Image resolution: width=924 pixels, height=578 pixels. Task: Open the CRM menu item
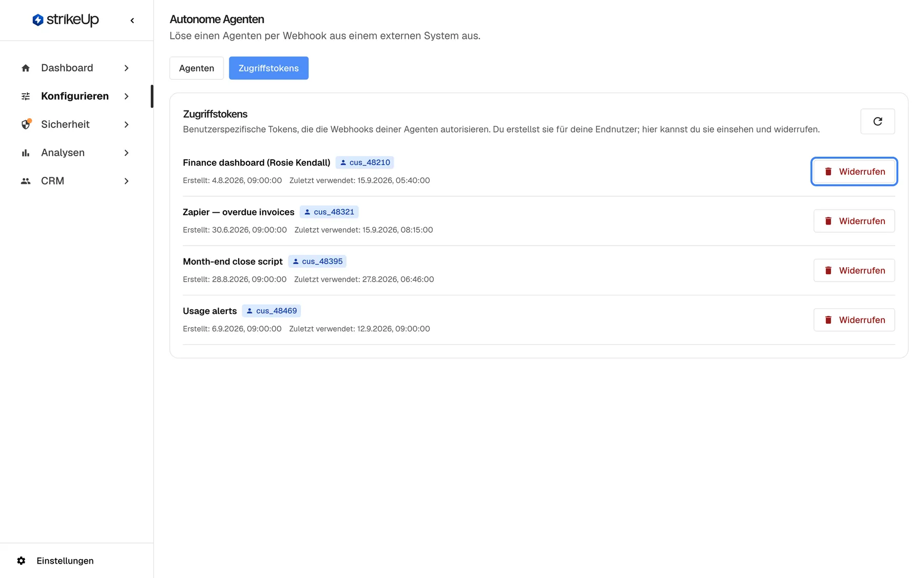pos(76,181)
